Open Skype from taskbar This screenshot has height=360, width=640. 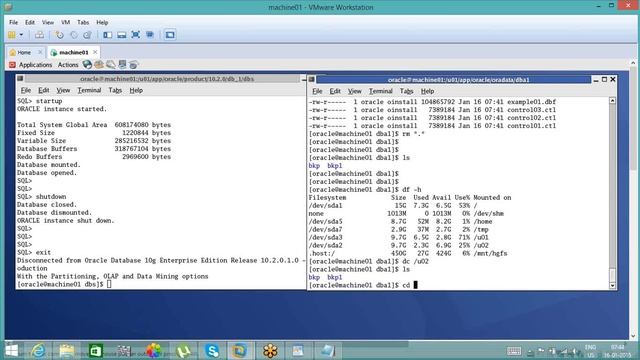(212, 351)
